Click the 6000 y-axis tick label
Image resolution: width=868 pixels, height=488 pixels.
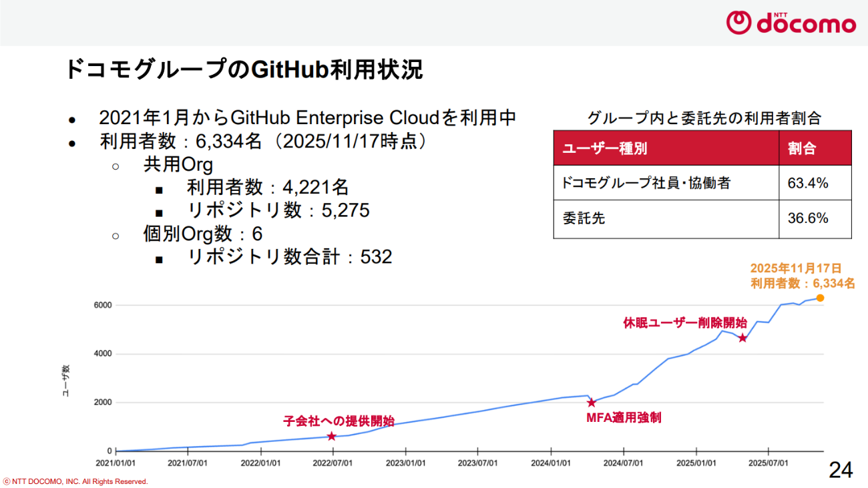point(103,306)
